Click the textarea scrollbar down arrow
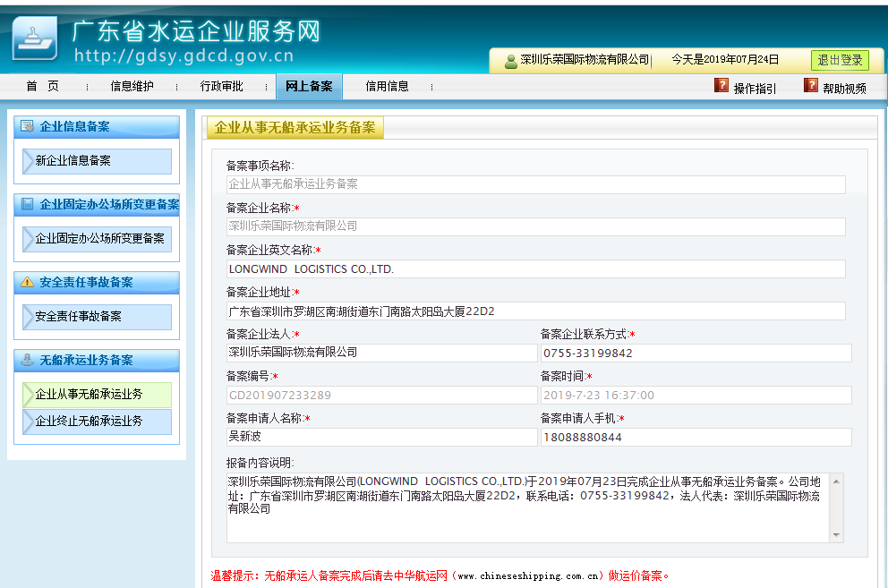The height and width of the screenshot is (588, 888). (x=836, y=535)
